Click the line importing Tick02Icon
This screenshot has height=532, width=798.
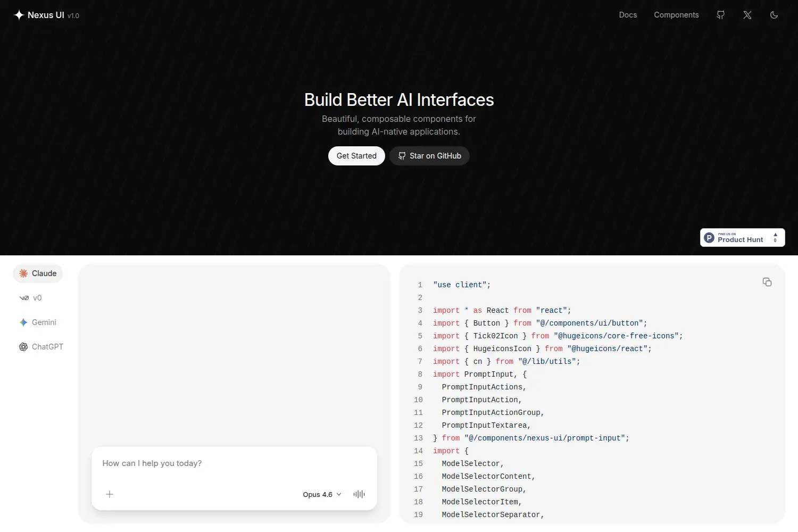(x=558, y=336)
